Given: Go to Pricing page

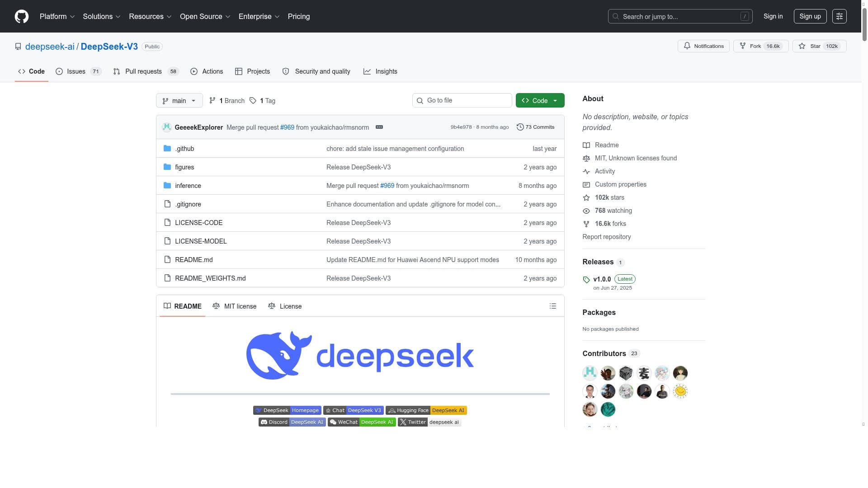Looking at the screenshot, I should pyautogui.click(x=299, y=16).
